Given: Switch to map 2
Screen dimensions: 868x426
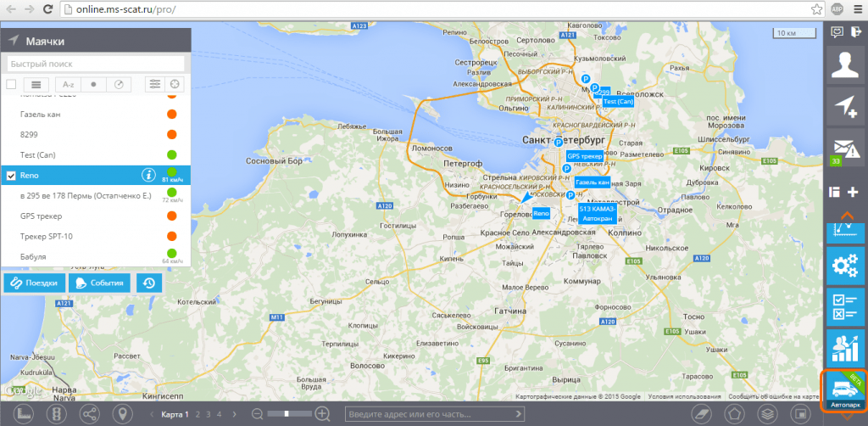Looking at the screenshot, I should pyautogui.click(x=198, y=414).
